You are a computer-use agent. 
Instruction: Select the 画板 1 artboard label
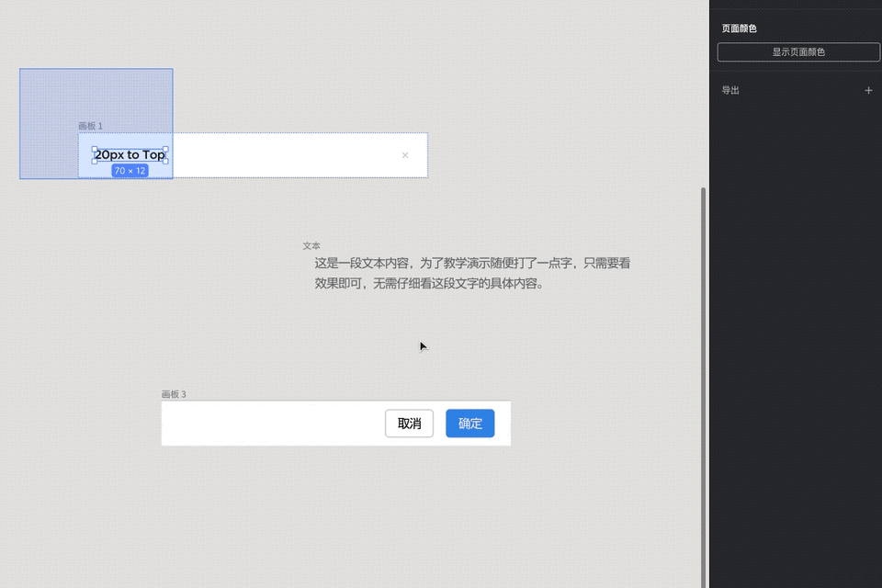tap(91, 126)
